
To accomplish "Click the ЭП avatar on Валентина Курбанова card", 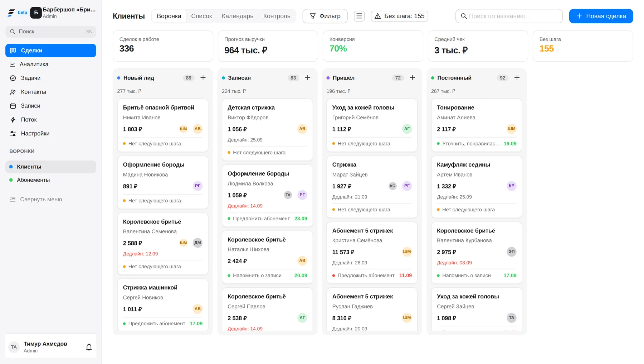I will pyautogui.click(x=512, y=252).
